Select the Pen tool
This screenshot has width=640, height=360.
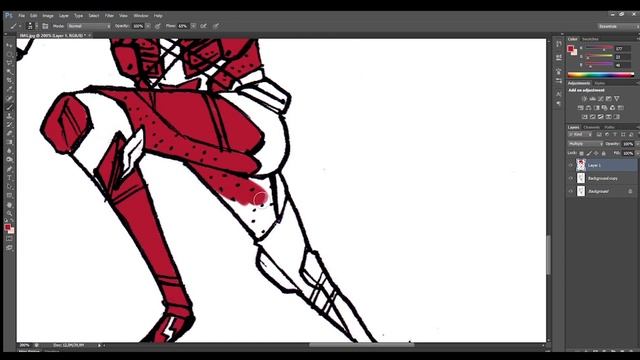[x=9, y=169]
